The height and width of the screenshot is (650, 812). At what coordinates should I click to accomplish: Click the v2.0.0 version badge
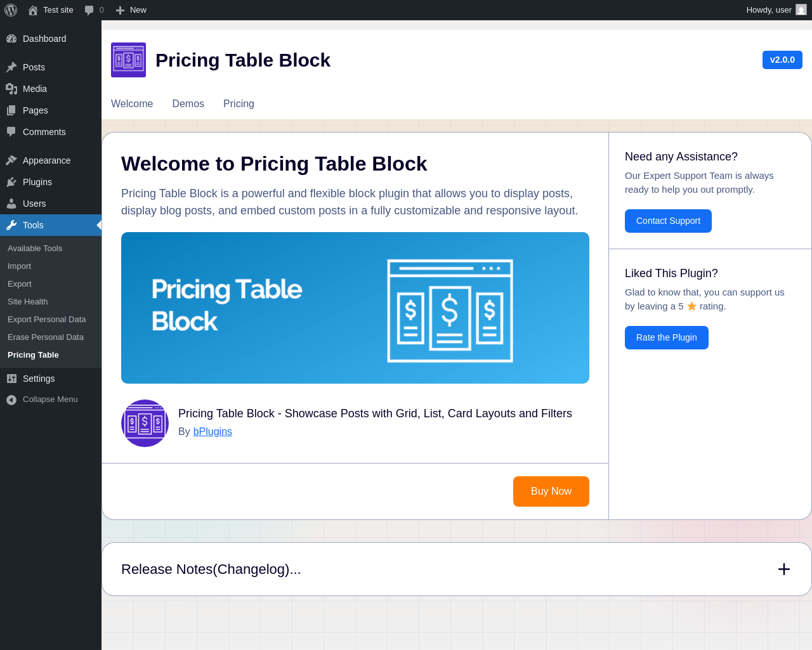(782, 60)
